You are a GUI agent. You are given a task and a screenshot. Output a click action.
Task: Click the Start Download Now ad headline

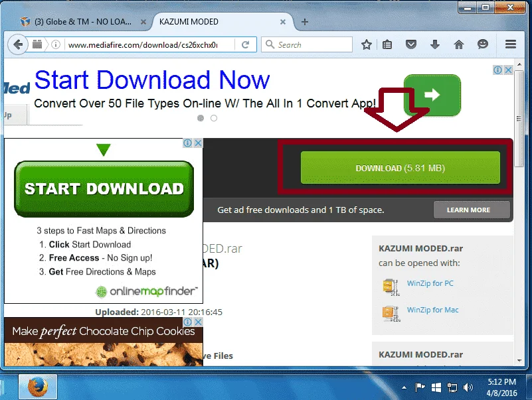tap(152, 80)
